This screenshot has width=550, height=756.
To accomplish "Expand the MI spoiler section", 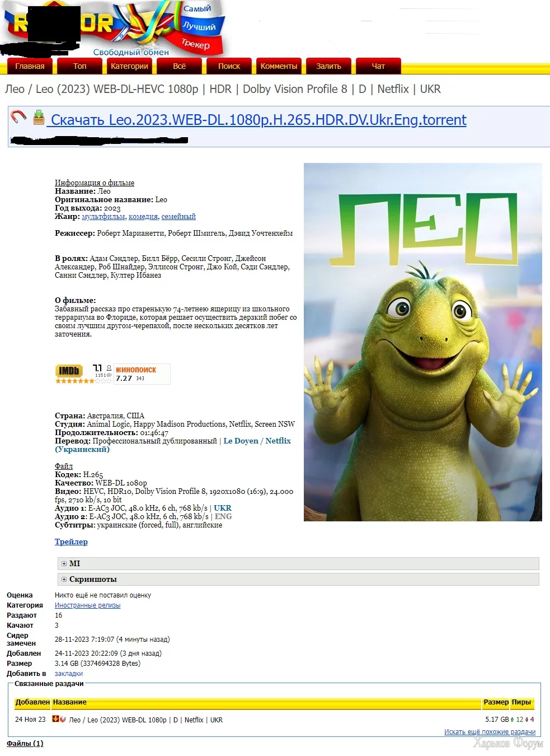I will pyautogui.click(x=298, y=563).
